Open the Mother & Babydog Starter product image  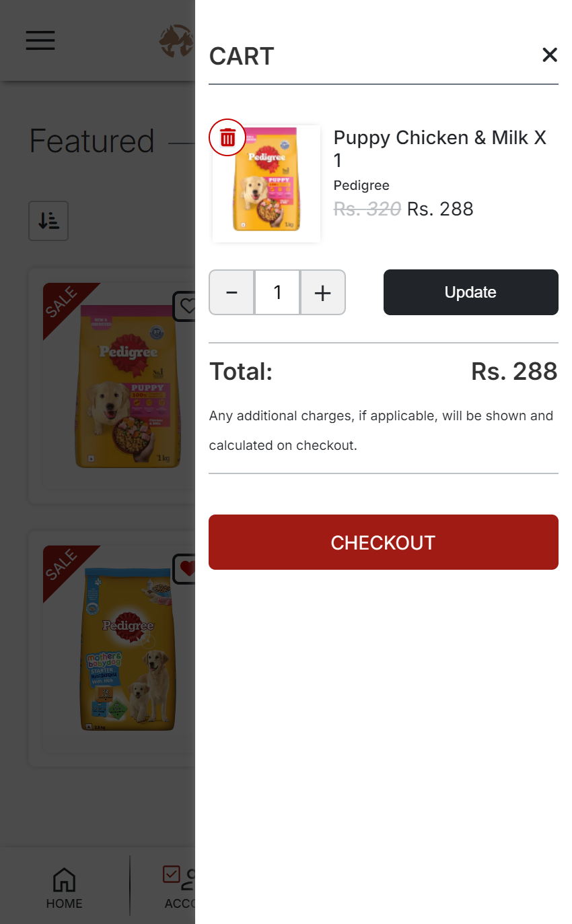pyautogui.click(x=128, y=650)
